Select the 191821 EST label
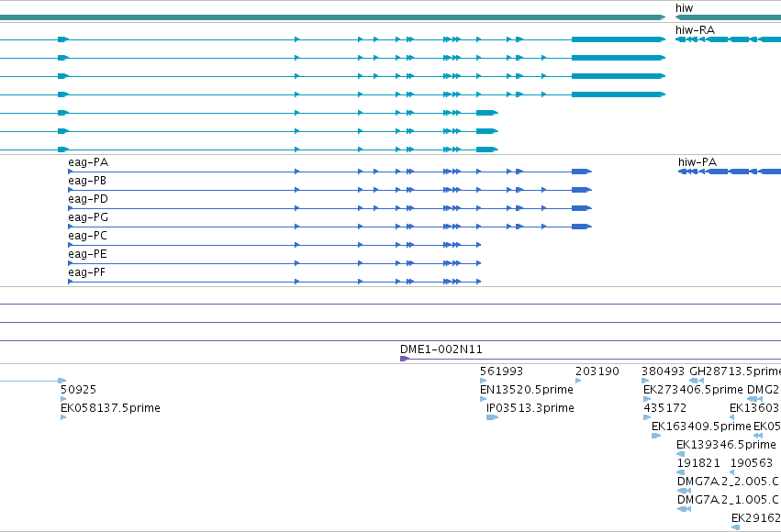This screenshot has height=532, width=781. point(698,463)
